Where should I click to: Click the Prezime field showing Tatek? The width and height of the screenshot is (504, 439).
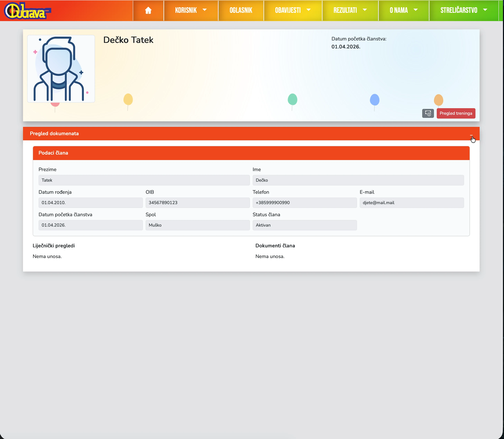(x=144, y=180)
